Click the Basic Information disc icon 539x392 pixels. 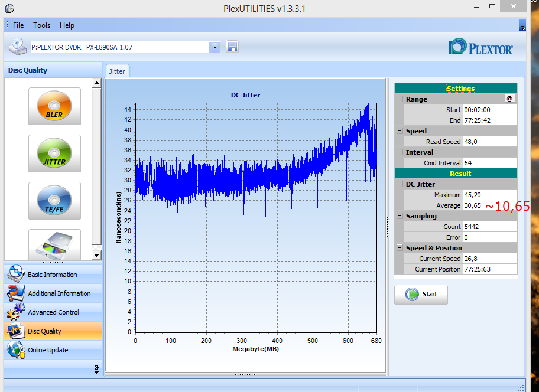(15, 274)
